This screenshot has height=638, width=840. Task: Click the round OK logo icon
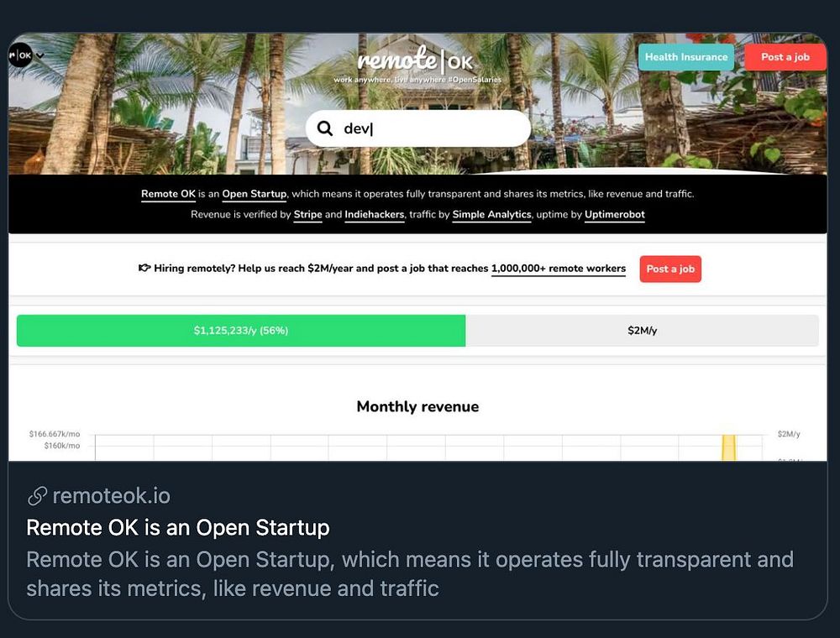click(21, 55)
